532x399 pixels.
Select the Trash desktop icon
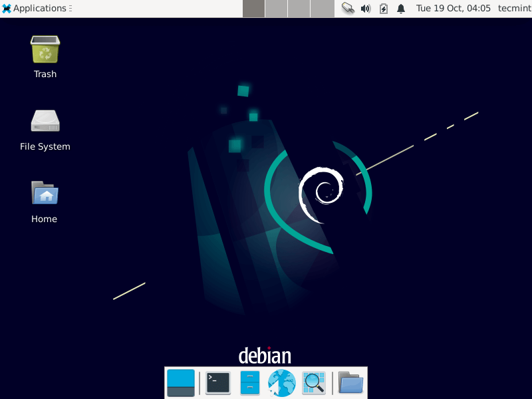45,49
